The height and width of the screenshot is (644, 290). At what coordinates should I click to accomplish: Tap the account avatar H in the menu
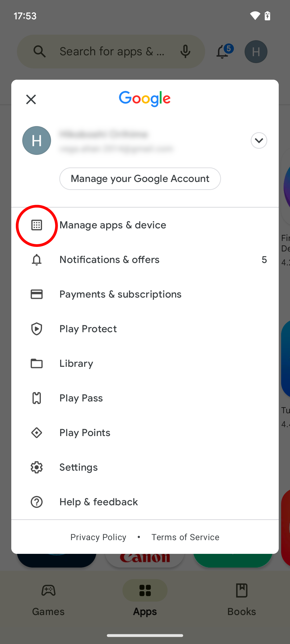(x=37, y=140)
